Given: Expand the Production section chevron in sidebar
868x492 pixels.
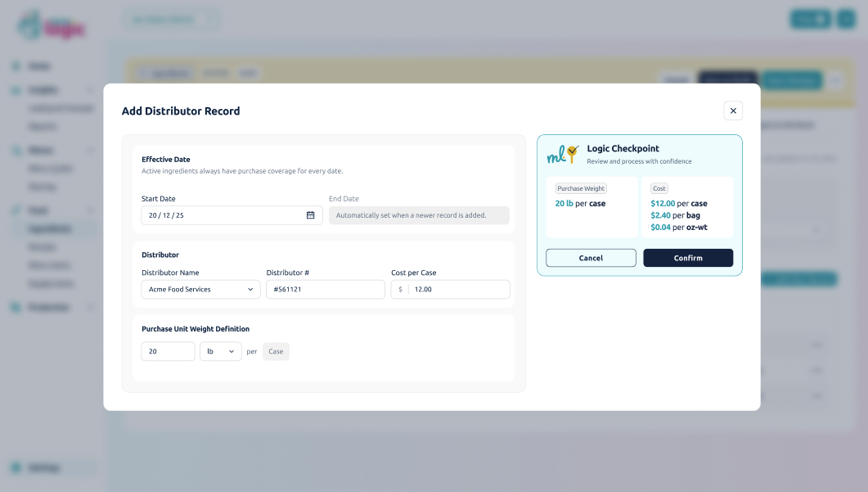Looking at the screenshot, I should point(91,308).
